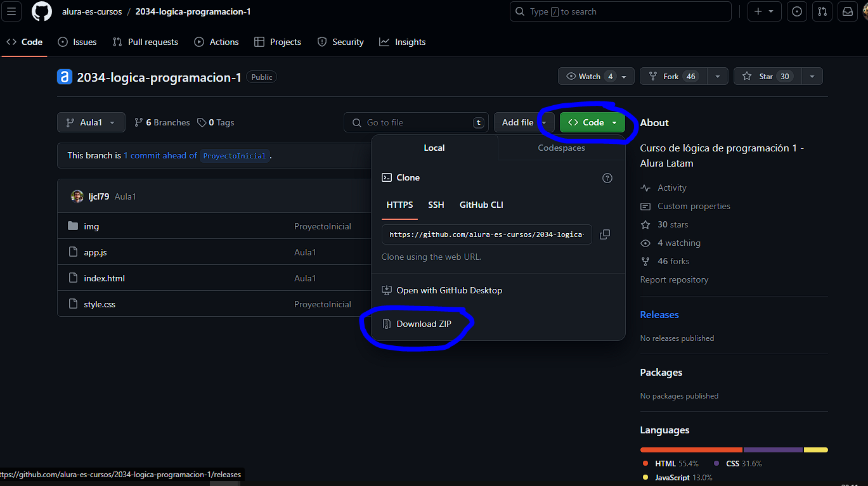Click the alura-es-cursos owner link
This screenshot has width=868, height=486.
pos(92,11)
